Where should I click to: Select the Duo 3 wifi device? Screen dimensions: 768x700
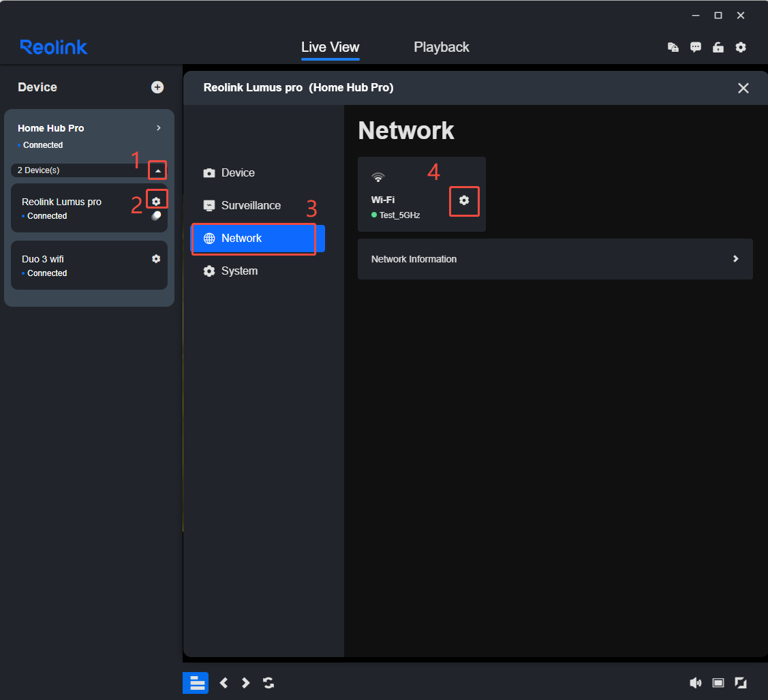89,265
